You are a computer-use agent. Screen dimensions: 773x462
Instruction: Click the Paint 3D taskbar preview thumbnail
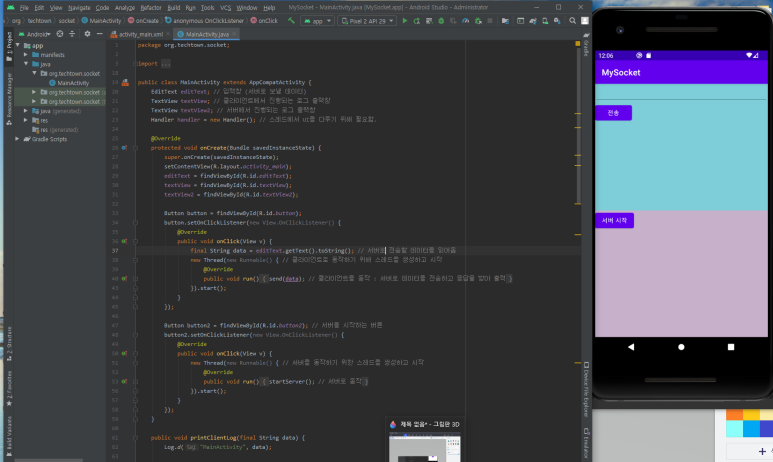click(424, 447)
